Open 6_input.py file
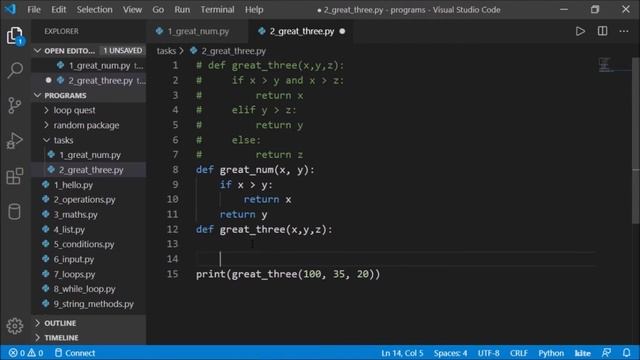The height and width of the screenshot is (360, 640). point(89,259)
